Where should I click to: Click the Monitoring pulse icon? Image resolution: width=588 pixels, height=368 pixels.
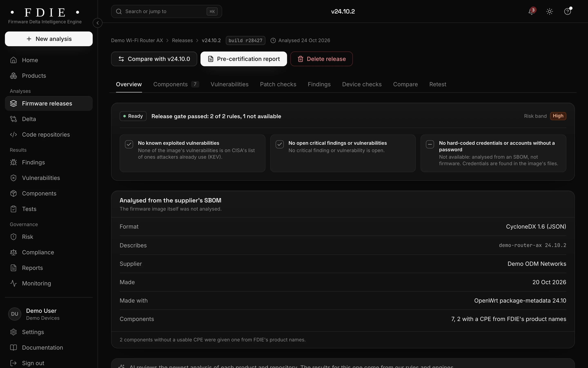[14, 283]
